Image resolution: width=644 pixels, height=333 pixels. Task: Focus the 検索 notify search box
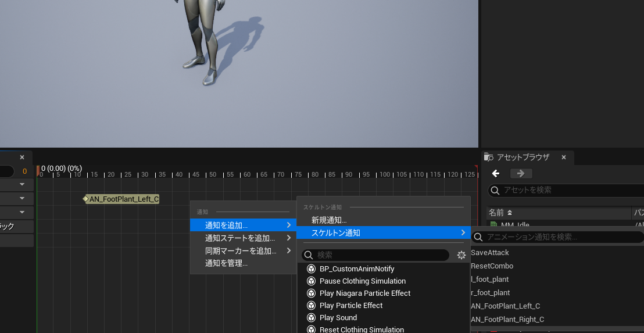tap(375, 255)
